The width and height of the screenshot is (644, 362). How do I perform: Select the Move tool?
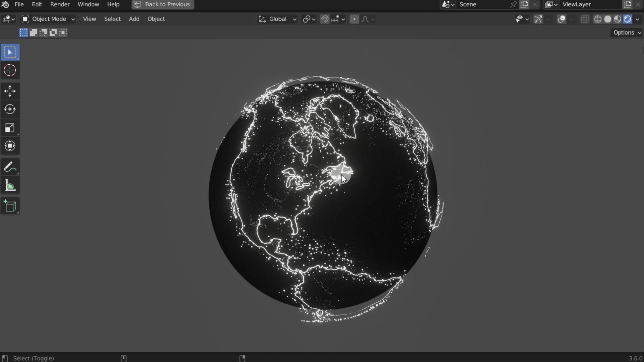click(x=10, y=91)
